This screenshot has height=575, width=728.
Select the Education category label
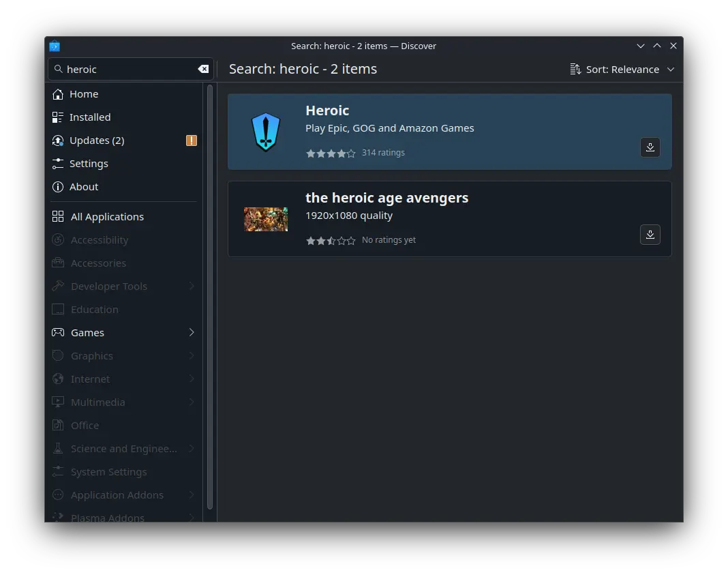pyautogui.click(x=95, y=310)
